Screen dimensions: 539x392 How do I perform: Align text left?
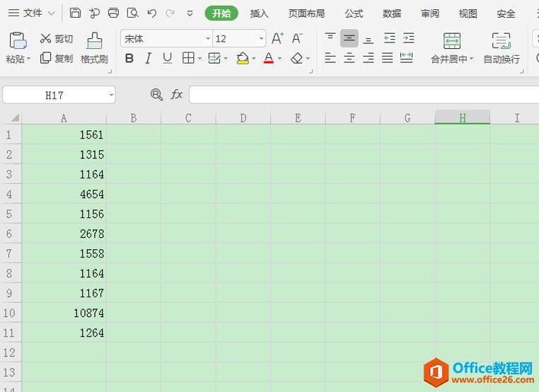click(x=330, y=58)
